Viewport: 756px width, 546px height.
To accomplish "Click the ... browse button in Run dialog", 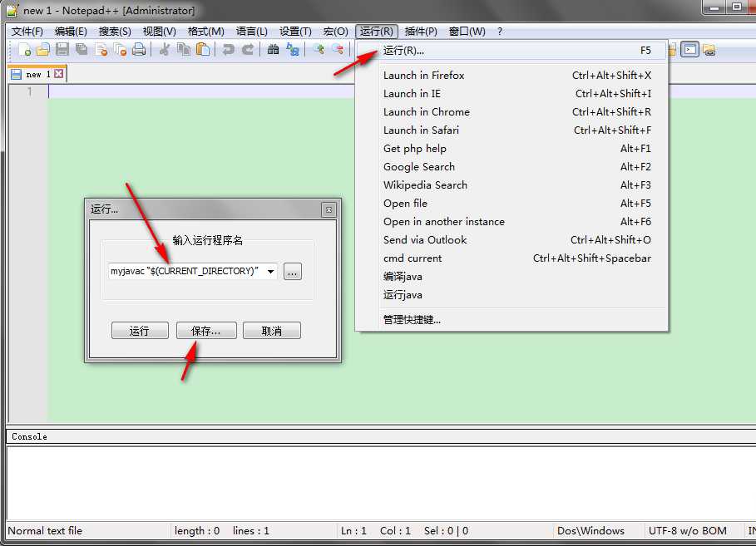I will [x=293, y=272].
